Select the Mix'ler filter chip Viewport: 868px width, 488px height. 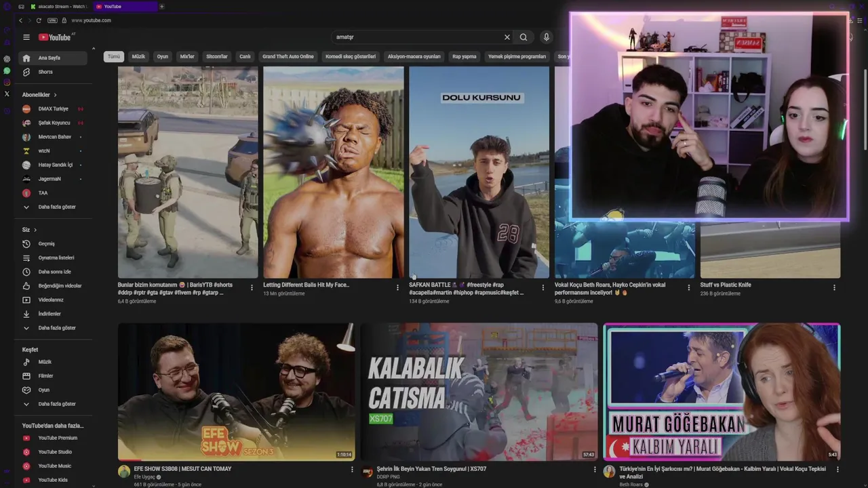point(187,57)
